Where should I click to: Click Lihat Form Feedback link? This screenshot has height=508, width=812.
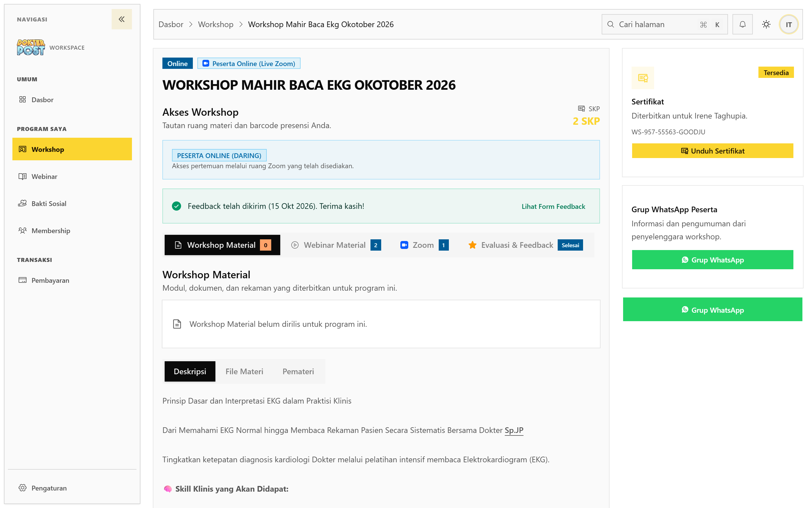tap(553, 206)
